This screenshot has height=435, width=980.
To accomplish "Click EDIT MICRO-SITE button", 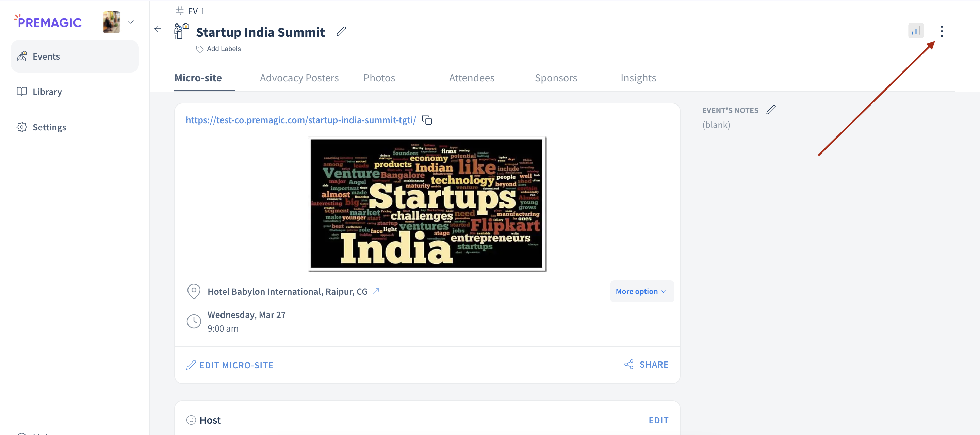I will [x=230, y=365].
